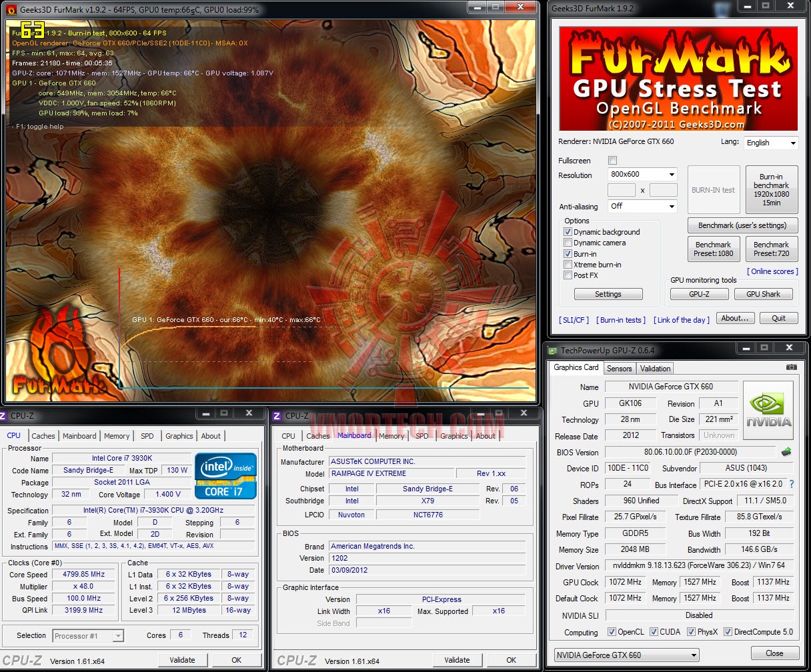The image size is (811, 672).
Task: Open the Burn-in tests link
Action: click(620, 320)
